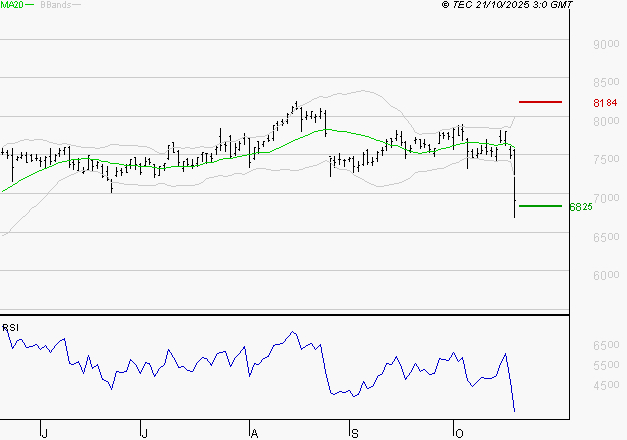Click the 6000 price axis label
The height and width of the screenshot is (440, 627).
(x=606, y=275)
